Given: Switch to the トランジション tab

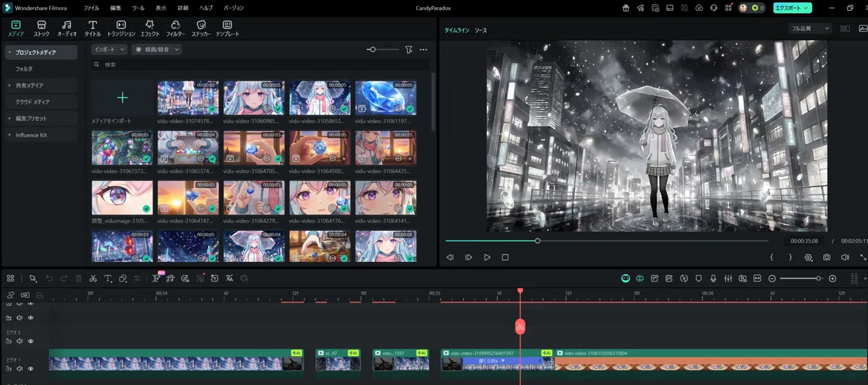Looking at the screenshot, I should (121, 28).
